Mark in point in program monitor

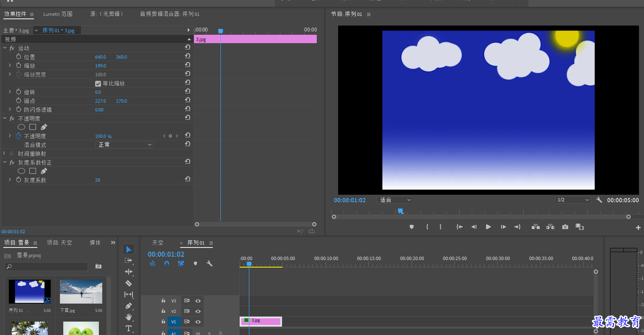point(427,227)
